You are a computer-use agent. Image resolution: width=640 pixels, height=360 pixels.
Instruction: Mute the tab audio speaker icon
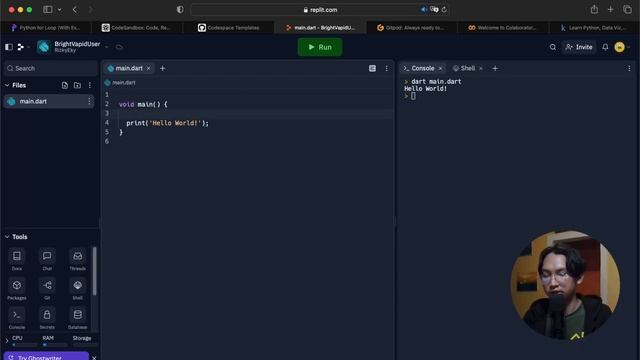tap(424, 9)
